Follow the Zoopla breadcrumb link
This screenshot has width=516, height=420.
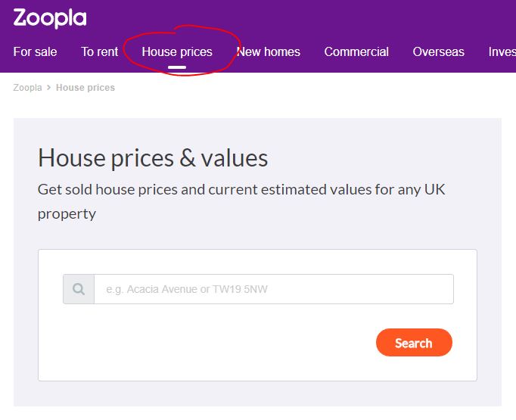28,88
